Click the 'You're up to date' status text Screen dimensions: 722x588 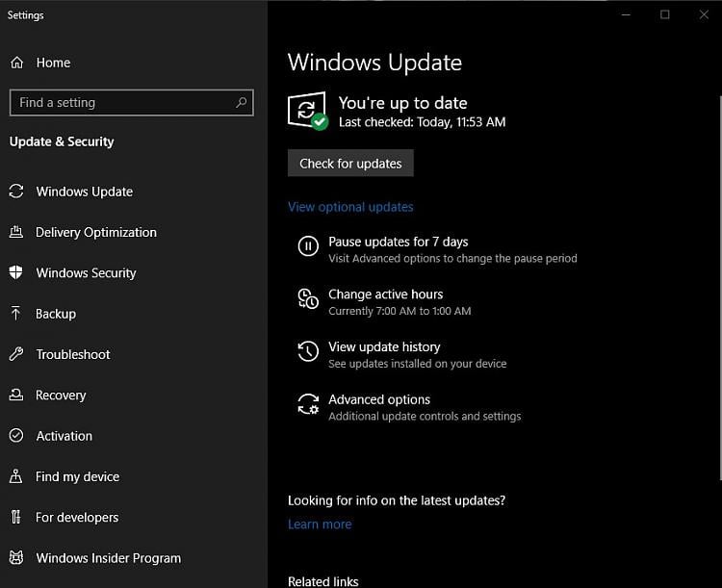point(403,103)
